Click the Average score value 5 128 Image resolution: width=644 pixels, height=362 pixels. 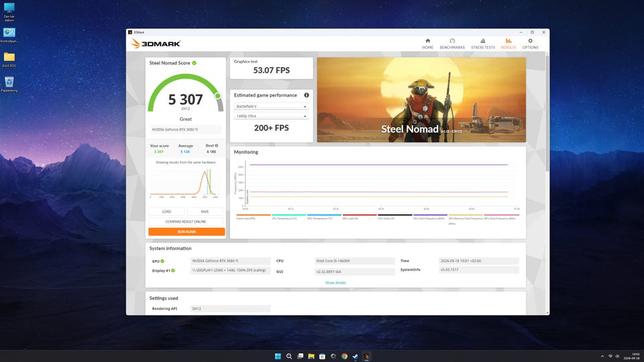(x=185, y=152)
